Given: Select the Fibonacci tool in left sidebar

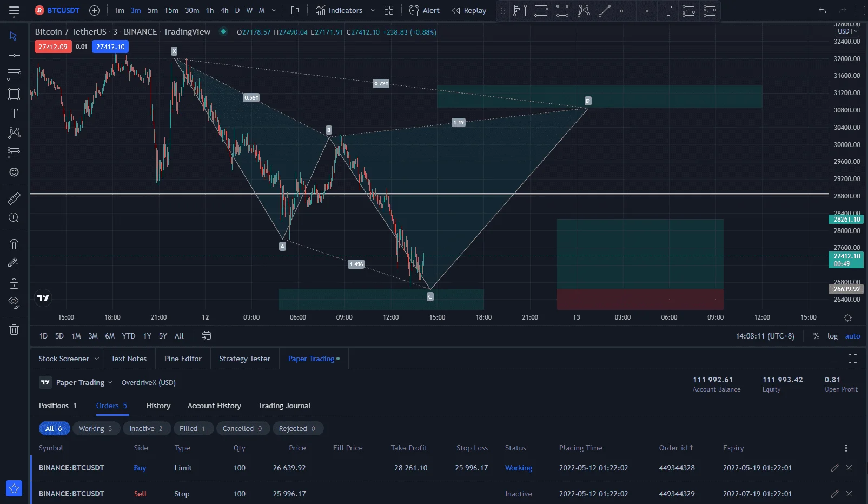Looking at the screenshot, I should tap(14, 75).
